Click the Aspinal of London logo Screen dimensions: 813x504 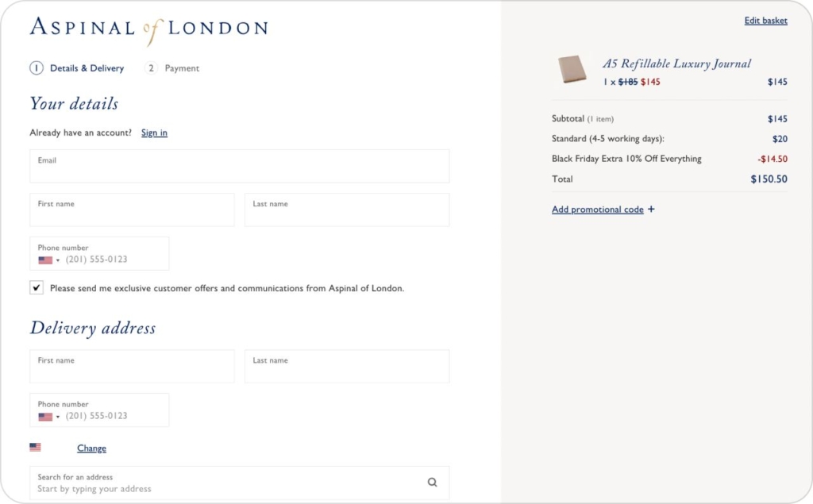pos(148,28)
